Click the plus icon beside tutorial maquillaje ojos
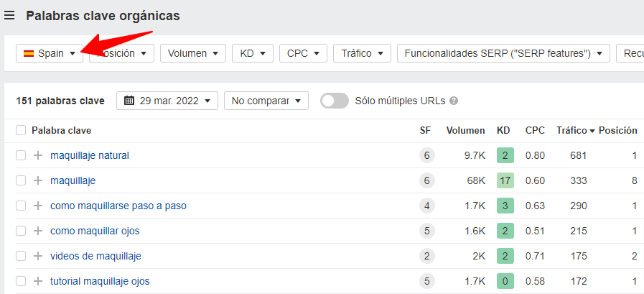Screen dimensions: 644x294 [x=38, y=281]
